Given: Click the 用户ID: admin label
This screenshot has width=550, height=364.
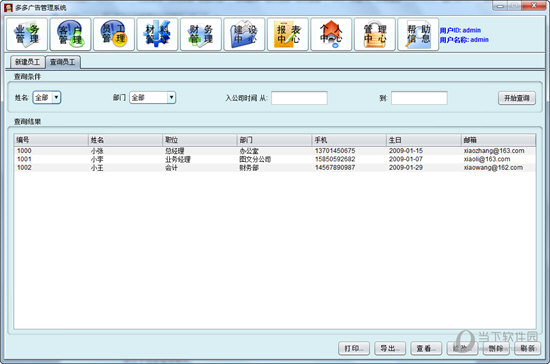Looking at the screenshot, I should click(x=460, y=30).
